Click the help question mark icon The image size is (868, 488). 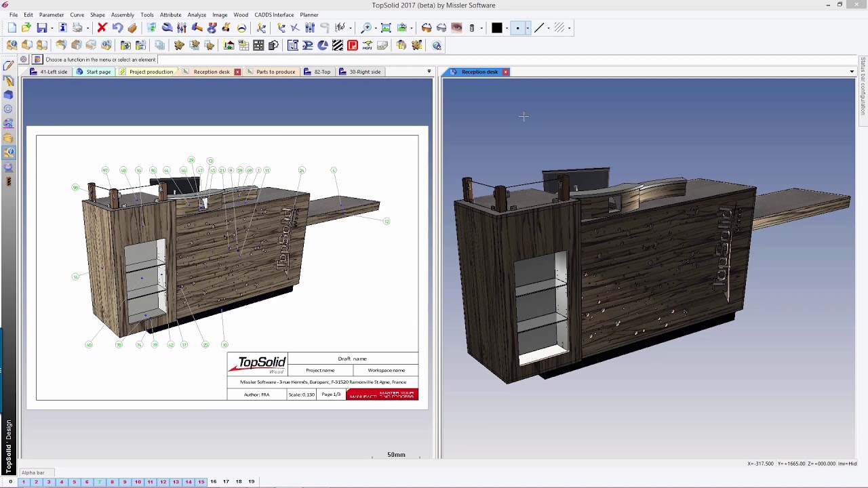[x=437, y=45]
